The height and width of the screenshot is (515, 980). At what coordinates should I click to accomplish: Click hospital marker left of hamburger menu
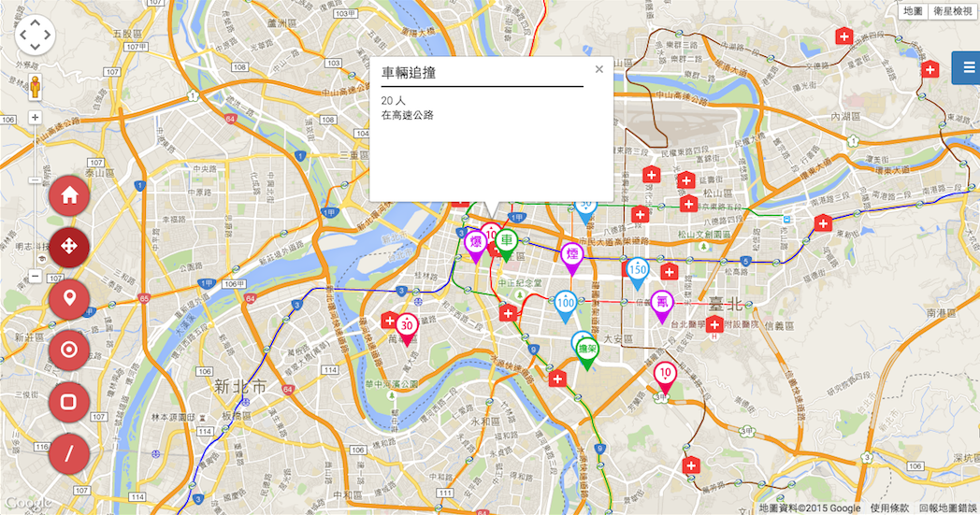tap(930, 69)
